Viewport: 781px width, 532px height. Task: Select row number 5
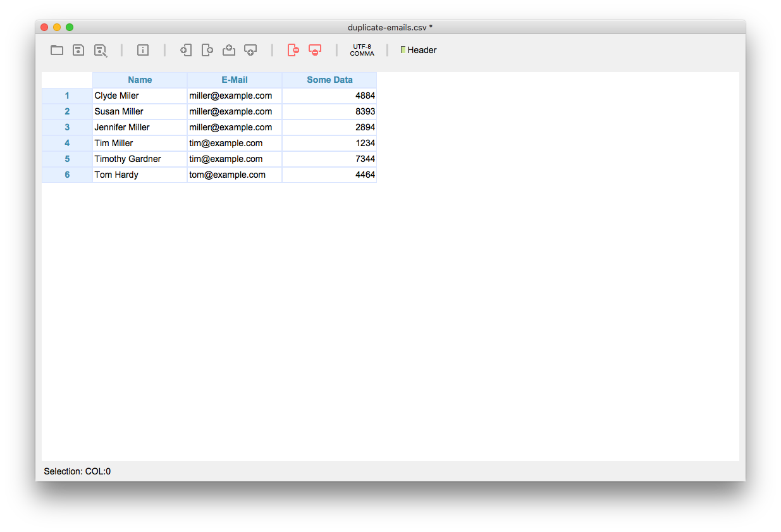pos(67,159)
